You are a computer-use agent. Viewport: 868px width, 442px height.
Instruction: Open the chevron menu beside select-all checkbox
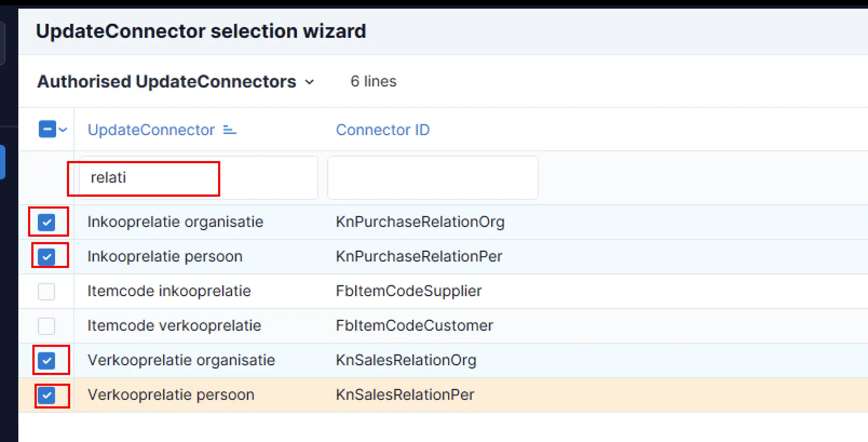pyautogui.click(x=63, y=130)
